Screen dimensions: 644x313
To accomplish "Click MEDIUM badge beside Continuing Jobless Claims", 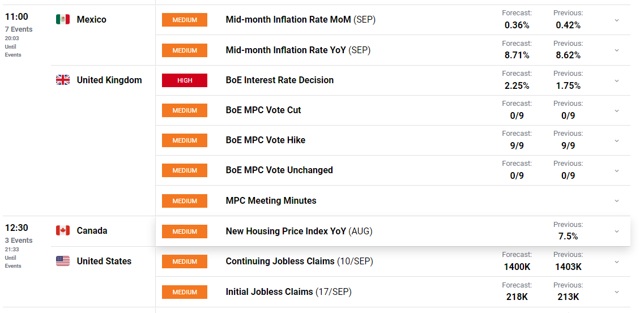I will (185, 261).
